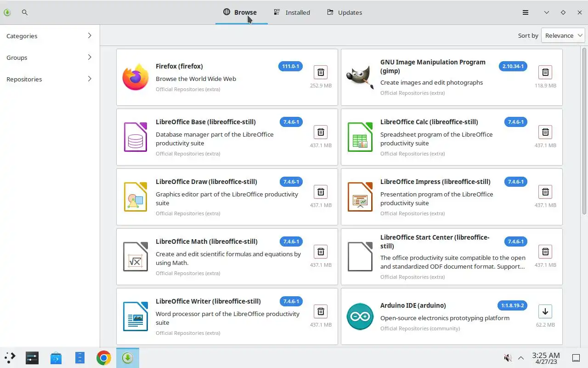
Task: Click the active Pamac taskbar icon
Action: [x=128, y=358]
